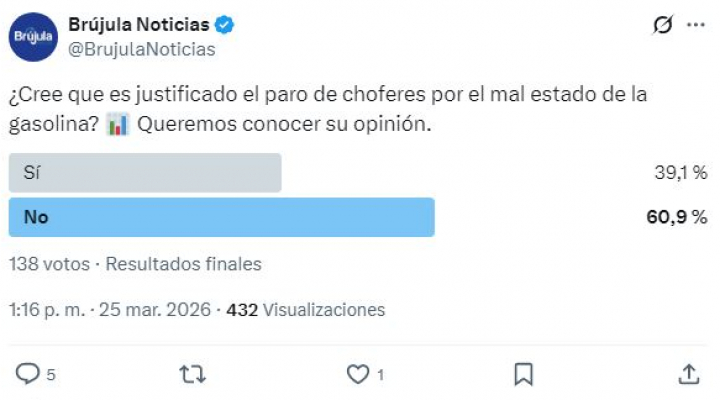
Task: Select the "Sí" poll result bar
Action: click(x=145, y=172)
